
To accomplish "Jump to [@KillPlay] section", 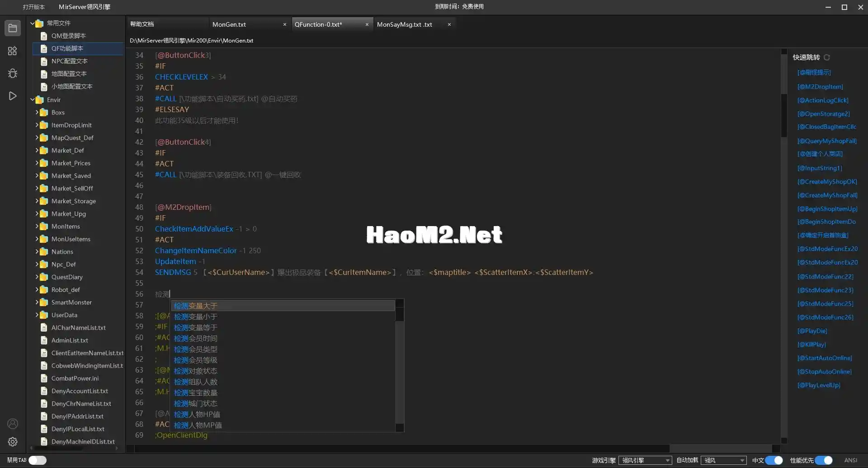I will (811, 344).
